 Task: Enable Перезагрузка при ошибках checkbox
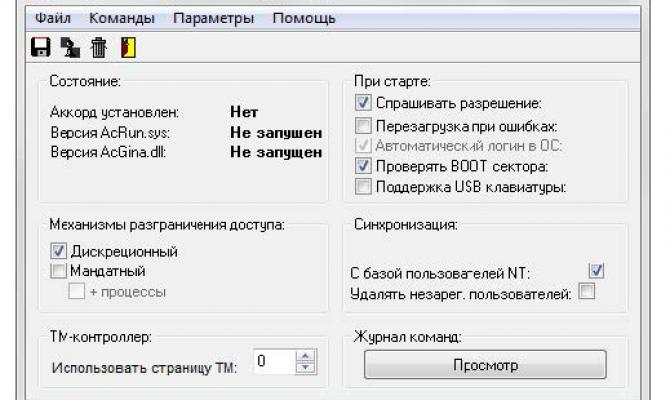[363, 128]
